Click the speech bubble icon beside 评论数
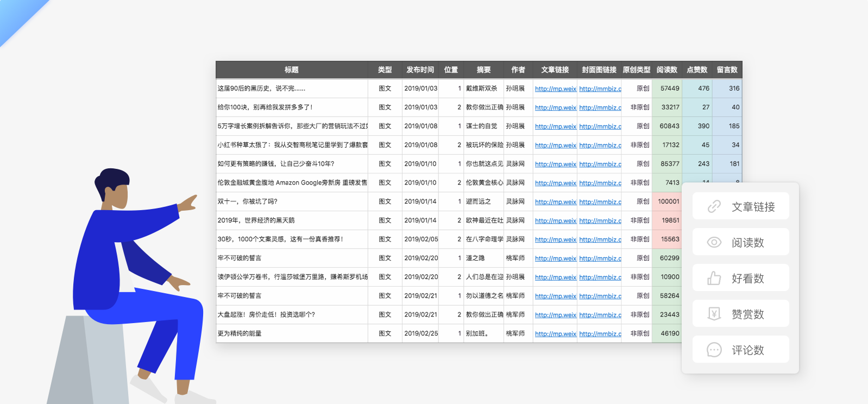Viewport: 868px width, 404px height. 714,350
